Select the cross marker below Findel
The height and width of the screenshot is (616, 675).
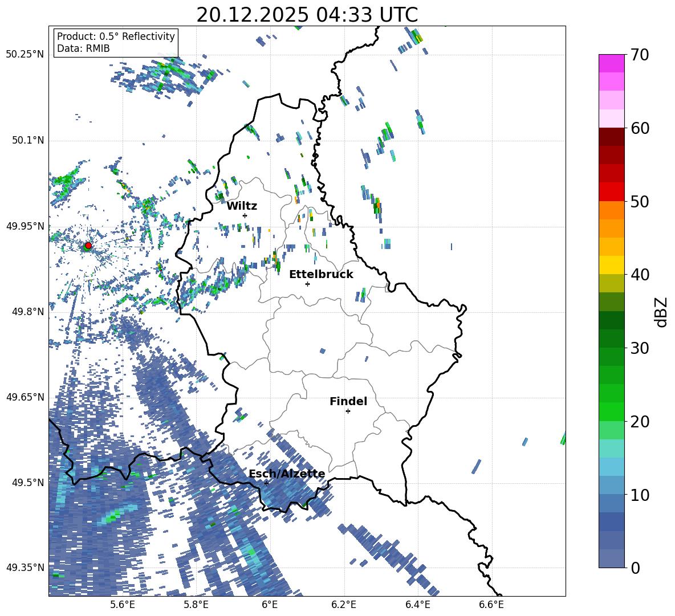click(x=348, y=411)
